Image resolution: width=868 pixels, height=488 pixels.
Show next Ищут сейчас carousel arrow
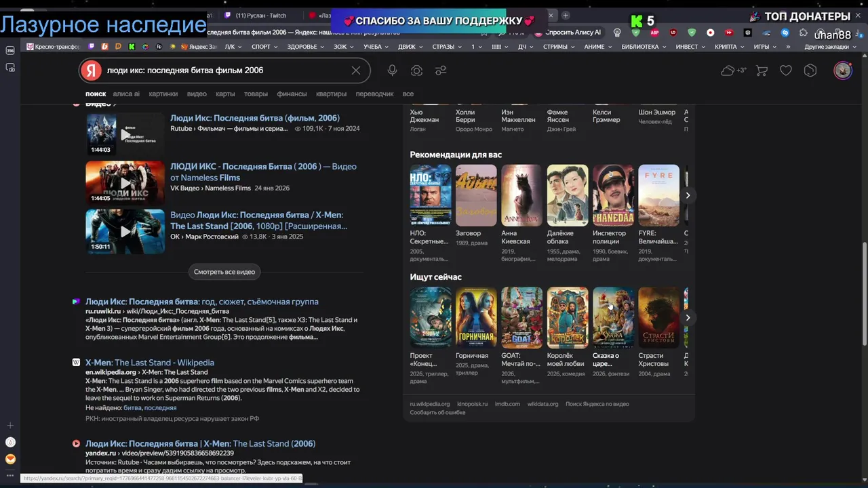(x=688, y=317)
